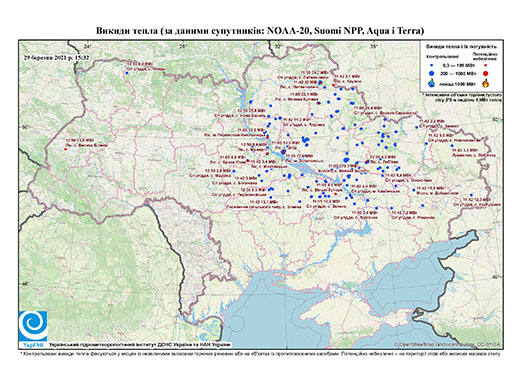Click the large red marker on the Dnipro river

pos(283,152)
